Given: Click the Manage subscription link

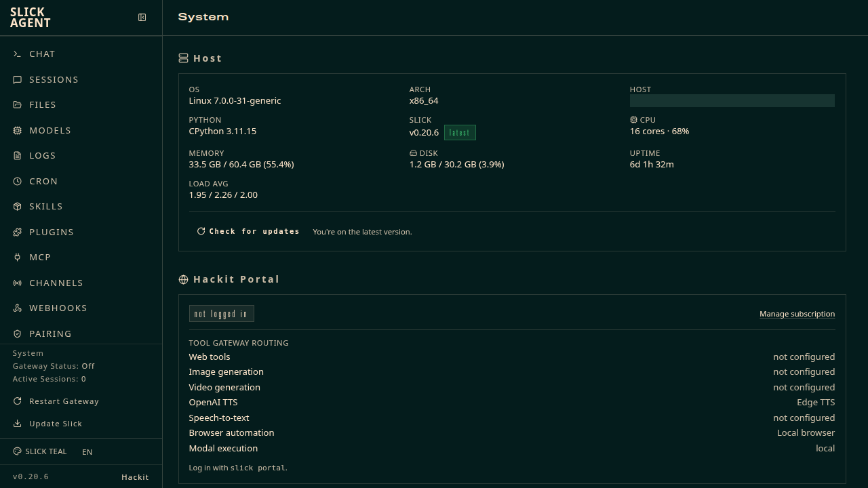Looking at the screenshot, I should (797, 314).
